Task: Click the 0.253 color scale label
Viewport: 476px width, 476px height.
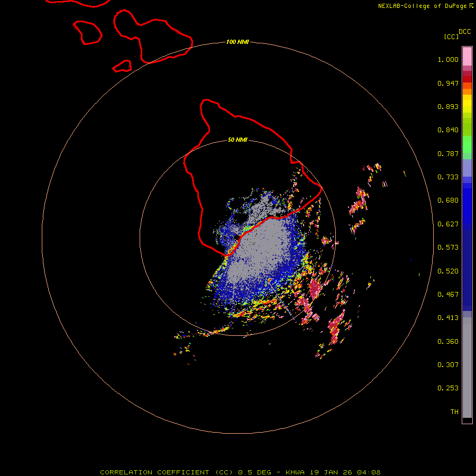Action: (x=448, y=388)
